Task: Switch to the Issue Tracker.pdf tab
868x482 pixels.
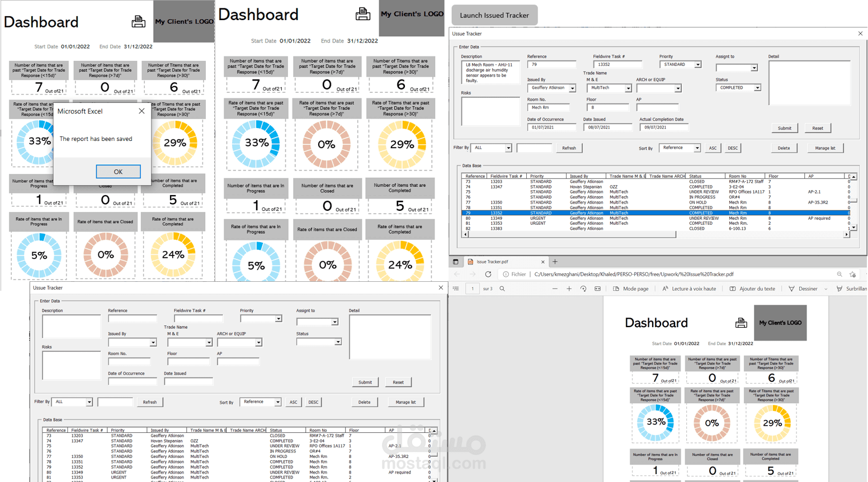Action: [506, 262]
